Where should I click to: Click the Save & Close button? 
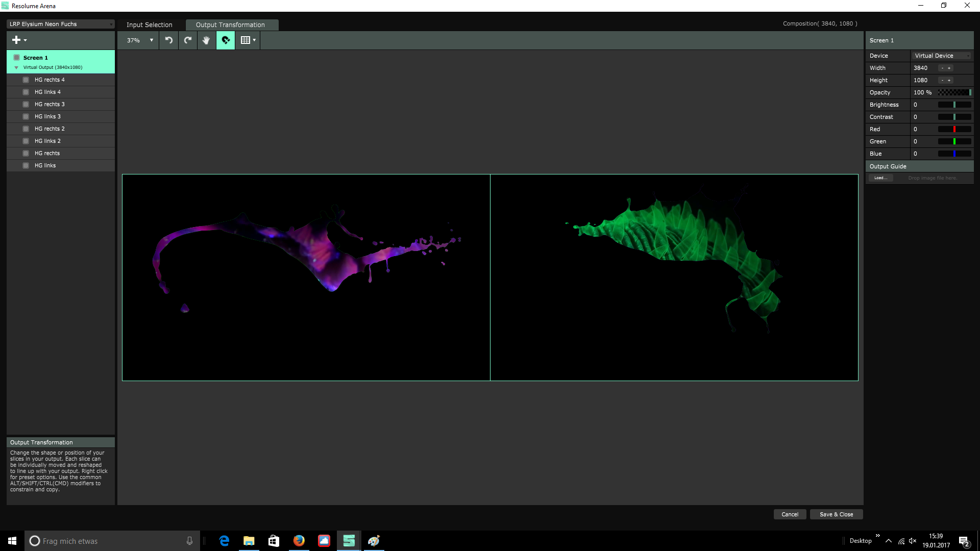(836, 514)
